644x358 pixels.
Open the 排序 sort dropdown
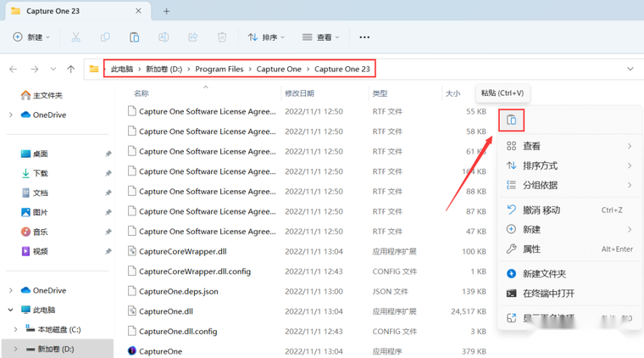(x=266, y=37)
